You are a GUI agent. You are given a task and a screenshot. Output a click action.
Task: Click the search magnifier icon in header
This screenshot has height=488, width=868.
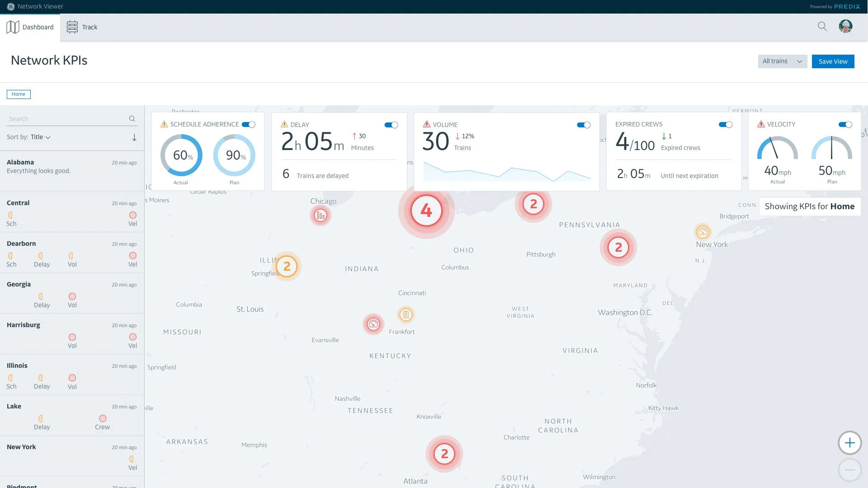point(822,27)
